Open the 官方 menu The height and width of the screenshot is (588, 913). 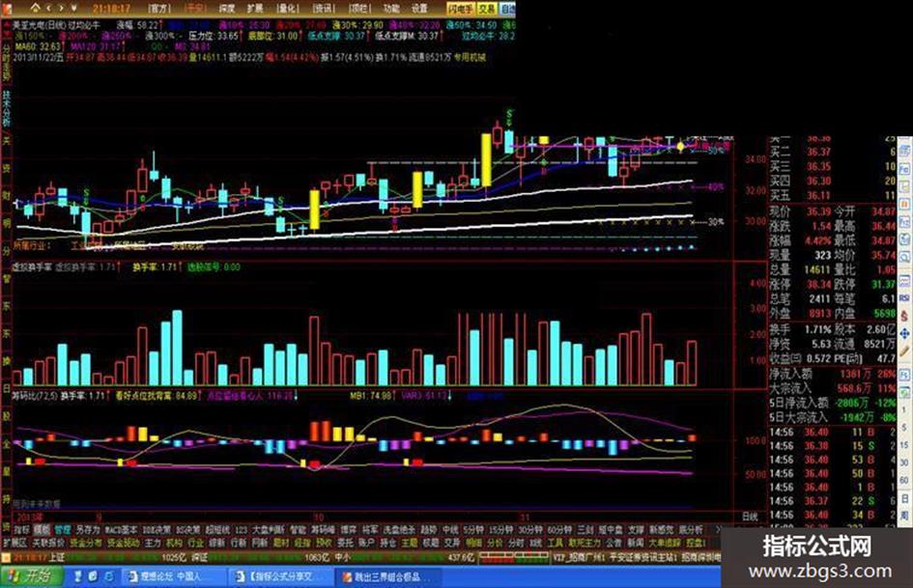(x=158, y=8)
